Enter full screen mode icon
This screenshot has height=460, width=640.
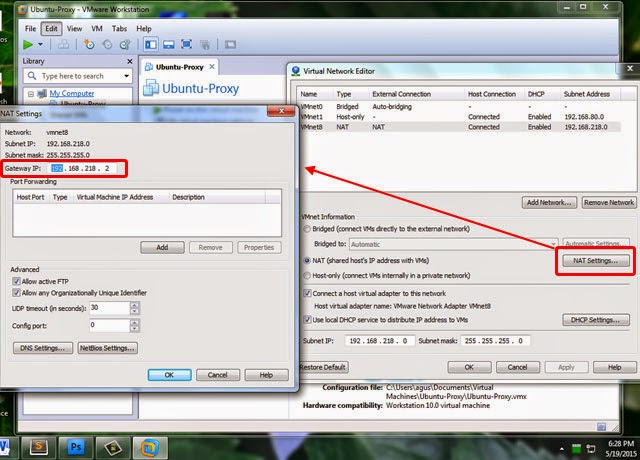[187, 44]
